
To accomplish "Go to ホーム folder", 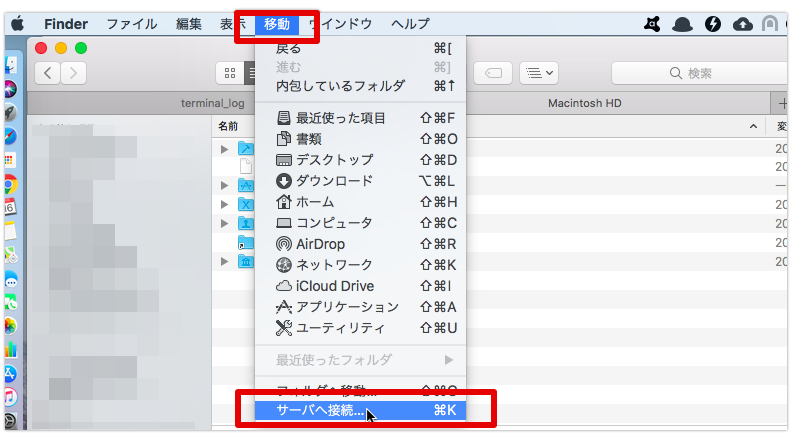I will [x=361, y=202].
